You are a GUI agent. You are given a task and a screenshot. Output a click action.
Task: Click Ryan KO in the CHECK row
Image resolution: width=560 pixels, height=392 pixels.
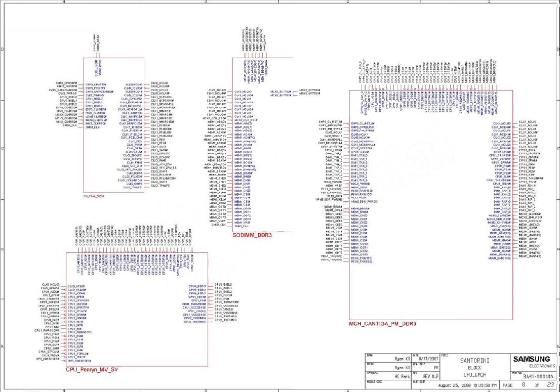coord(402,367)
